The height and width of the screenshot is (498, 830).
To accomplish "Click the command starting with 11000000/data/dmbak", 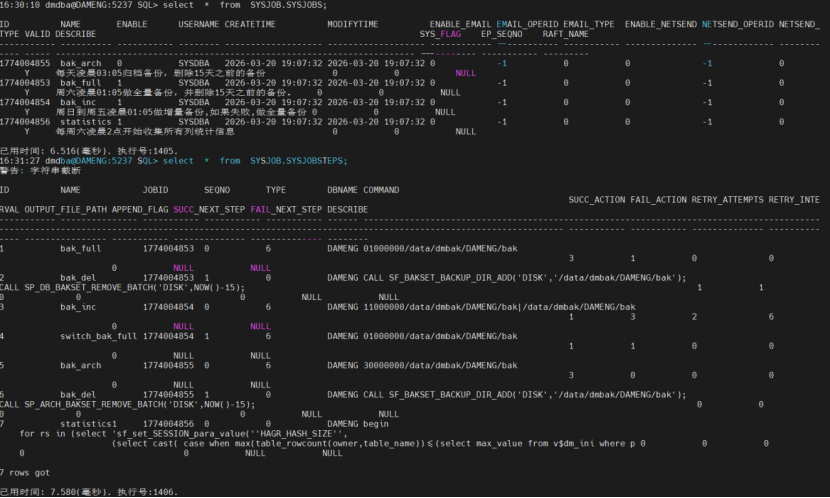I will 499,307.
